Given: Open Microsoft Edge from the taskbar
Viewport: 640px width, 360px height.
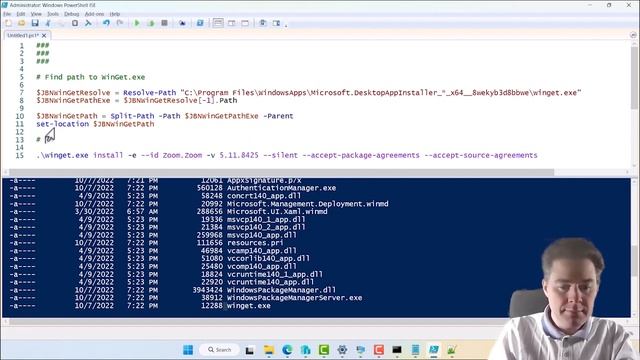Looking at the screenshot, I should coord(287,350).
